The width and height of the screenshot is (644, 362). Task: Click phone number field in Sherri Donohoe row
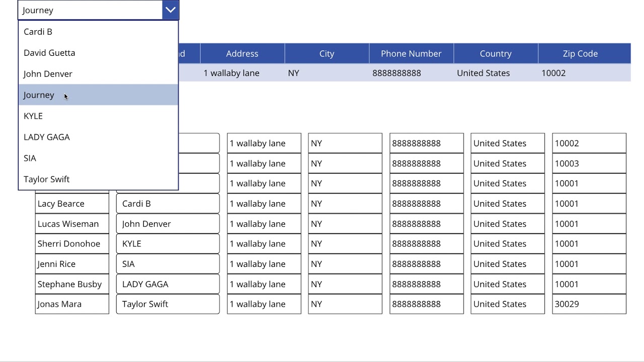click(x=427, y=244)
